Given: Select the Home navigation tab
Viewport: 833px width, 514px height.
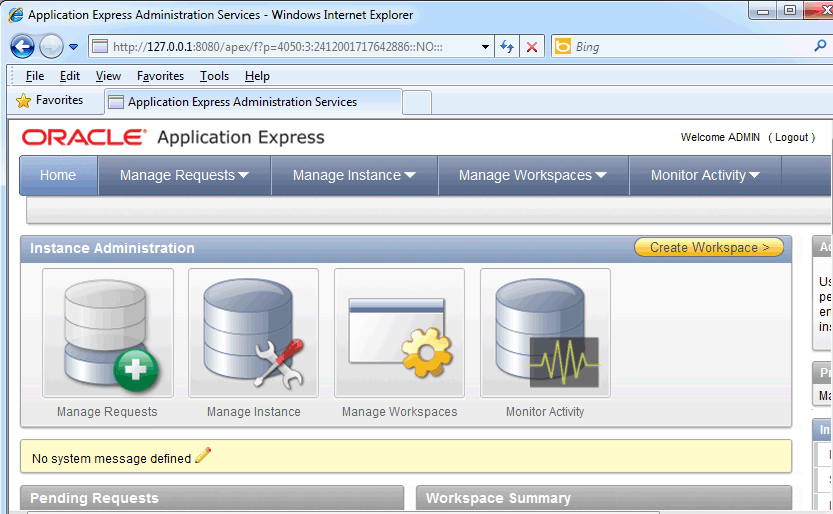Looking at the screenshot, I should tap(58, 175).
